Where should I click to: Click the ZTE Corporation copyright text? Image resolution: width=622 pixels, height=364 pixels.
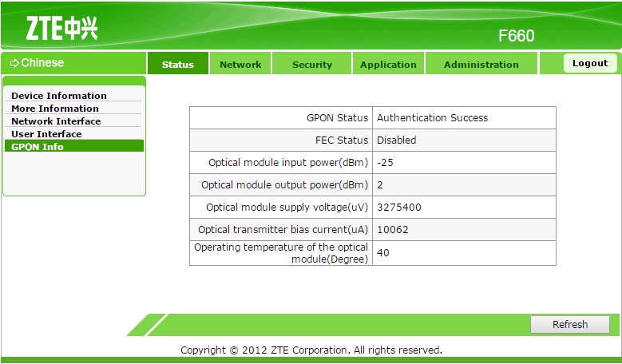(311, 350)
